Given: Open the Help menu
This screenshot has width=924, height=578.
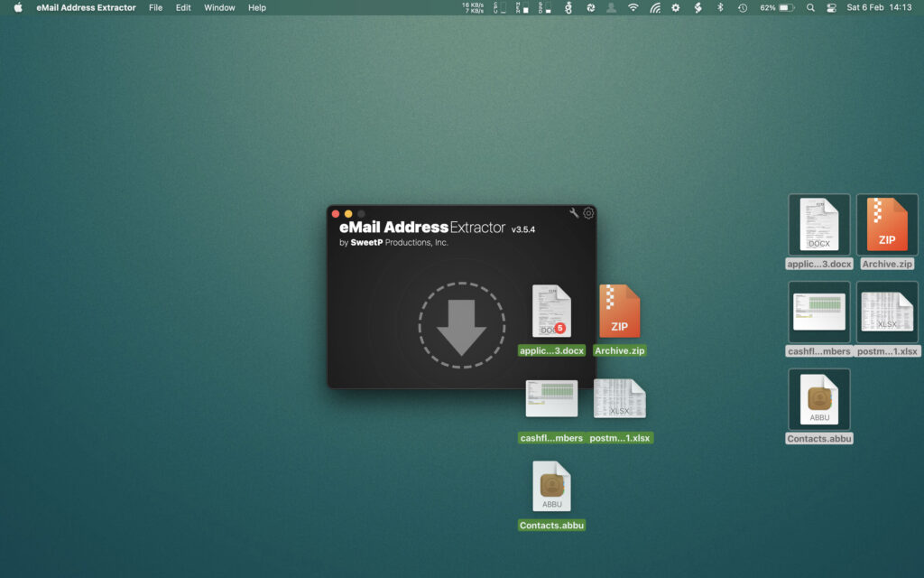Looking at the screenshot, I should click(x=256, y=8).
